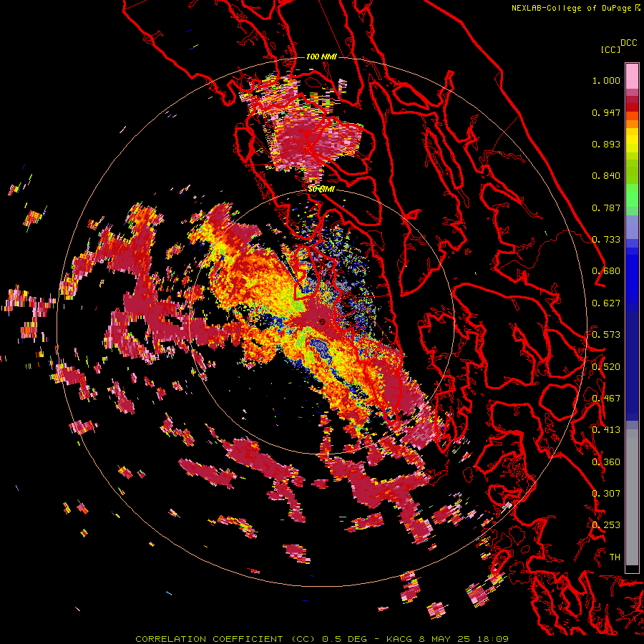Click the 0.253 legend value
The image size is (644, 644).
click(606, 525)
